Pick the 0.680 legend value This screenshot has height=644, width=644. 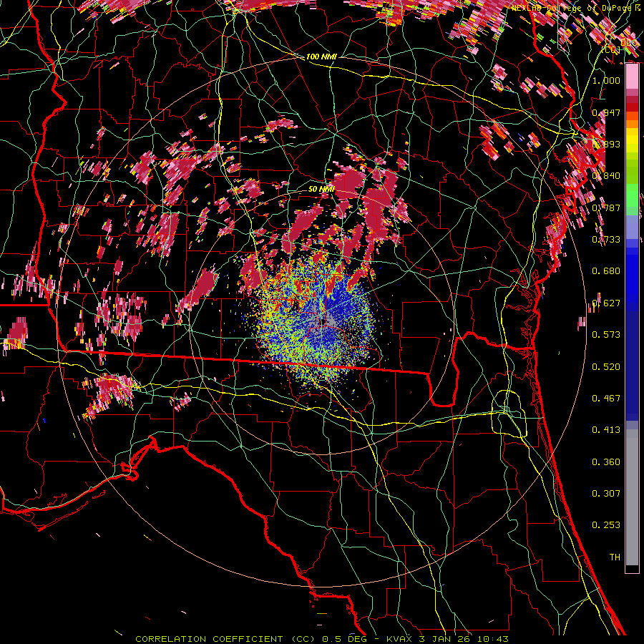pyautogui.click(x=606, y=271)
